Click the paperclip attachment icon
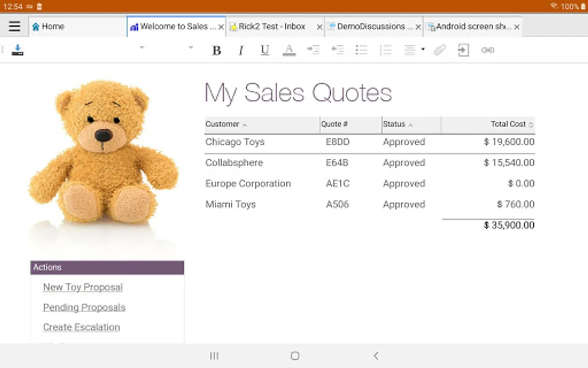The height and width of the screenshot is (368, 588). [440, 50]
